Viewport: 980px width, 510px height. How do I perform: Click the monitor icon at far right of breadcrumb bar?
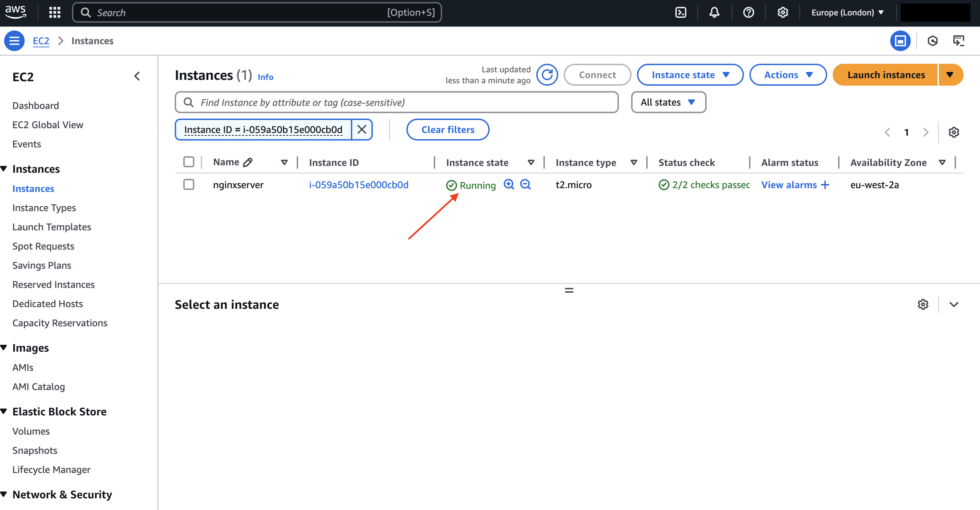click(958, 41)
